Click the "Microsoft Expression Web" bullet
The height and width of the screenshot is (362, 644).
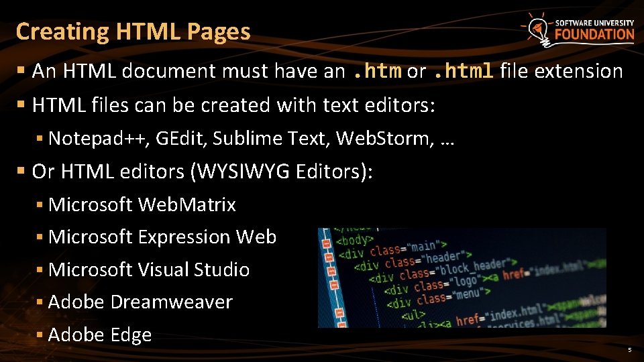[162, 237]
